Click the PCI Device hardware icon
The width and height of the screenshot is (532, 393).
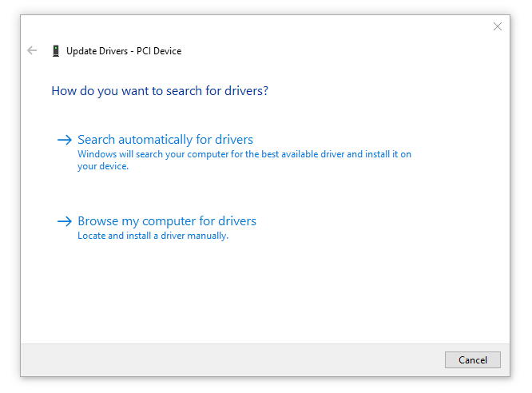pyautogui.click(x=56, y=51)
